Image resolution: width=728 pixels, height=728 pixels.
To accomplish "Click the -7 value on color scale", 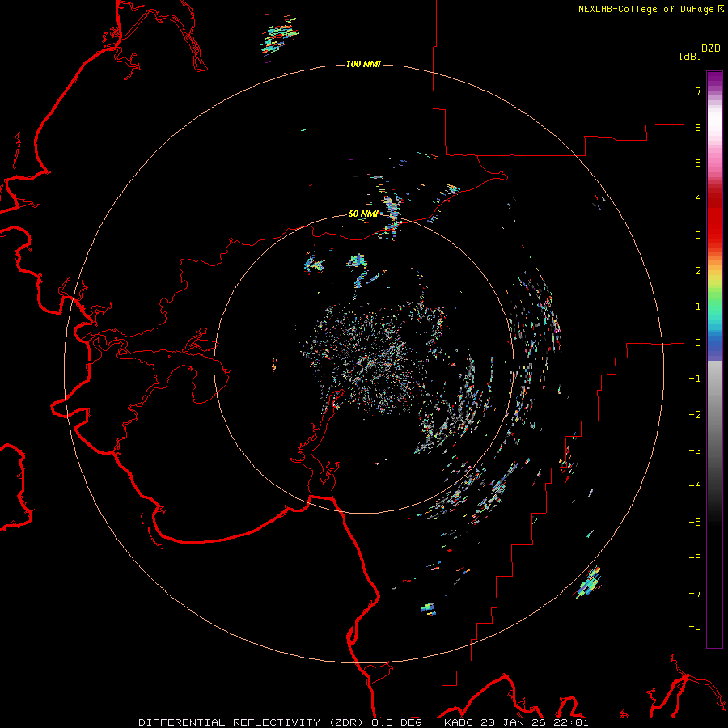I will point(695,594).
